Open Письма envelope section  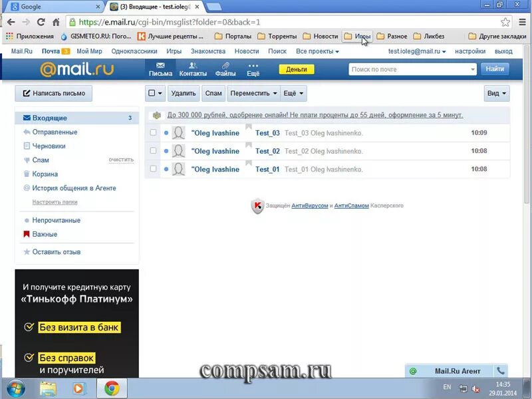pos(160,69)
